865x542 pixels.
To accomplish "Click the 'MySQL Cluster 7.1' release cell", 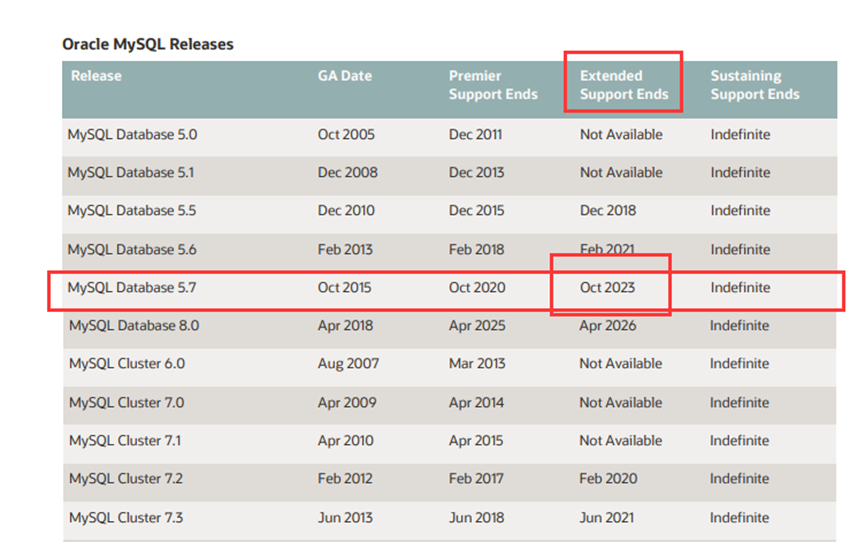I will click(x=125, y=442).
